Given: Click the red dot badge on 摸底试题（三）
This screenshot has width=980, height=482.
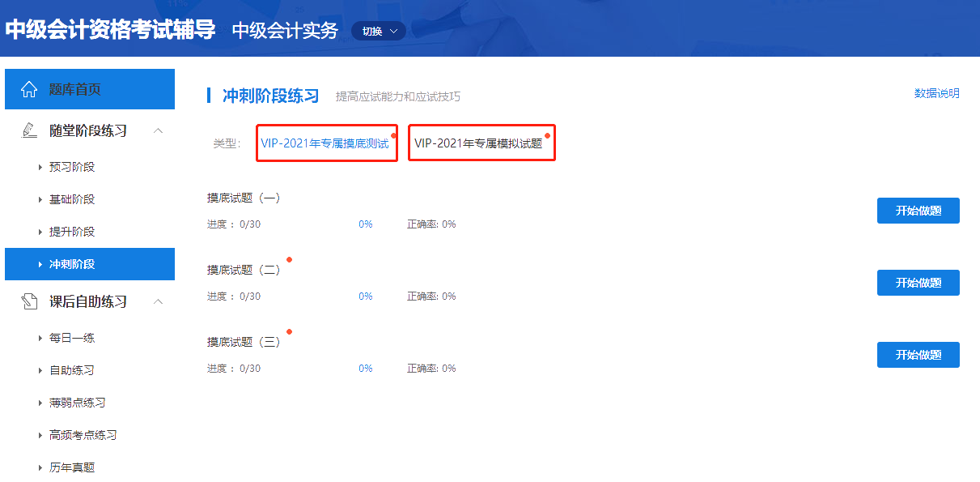Looking at the screenshot, I should click(289, 332).
